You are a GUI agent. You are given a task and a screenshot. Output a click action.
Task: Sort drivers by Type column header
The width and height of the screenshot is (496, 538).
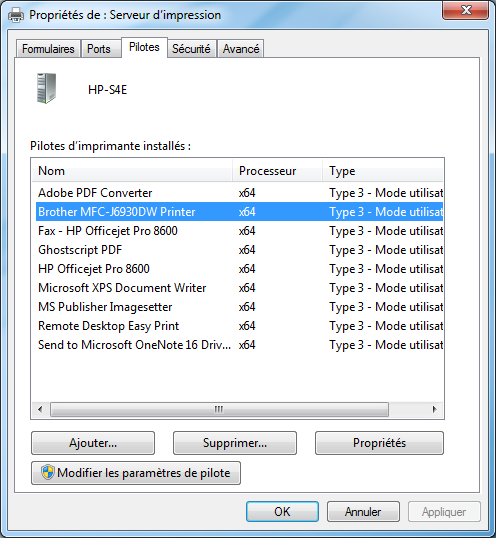tap(383, 171)
